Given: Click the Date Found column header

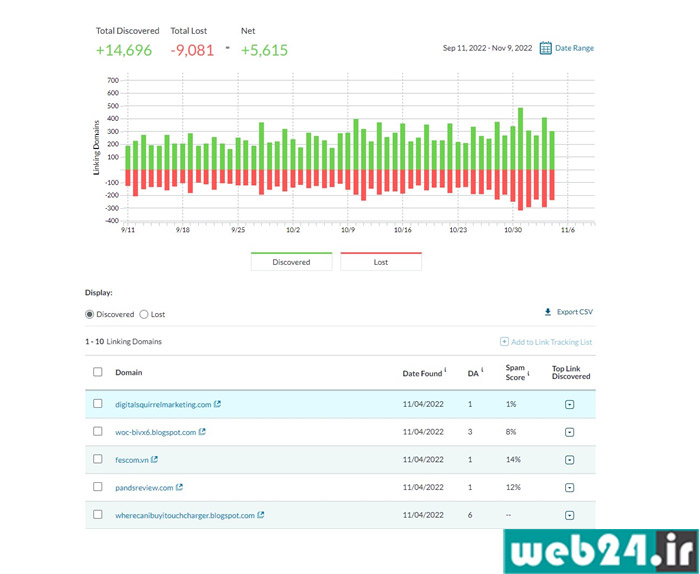Looking at the screenshot, I should (x=422, y=373).
